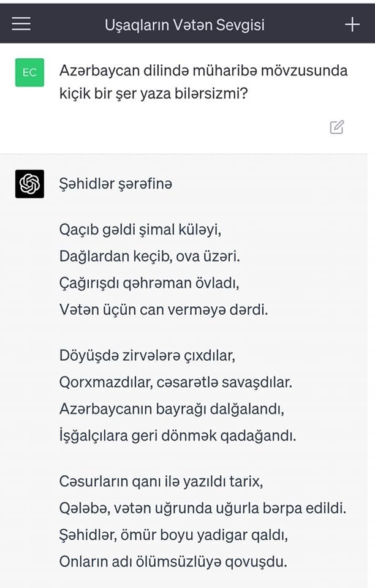Click the line 'Onların adı ölümsüzlüyə qovuşdu'

[173, 561]
